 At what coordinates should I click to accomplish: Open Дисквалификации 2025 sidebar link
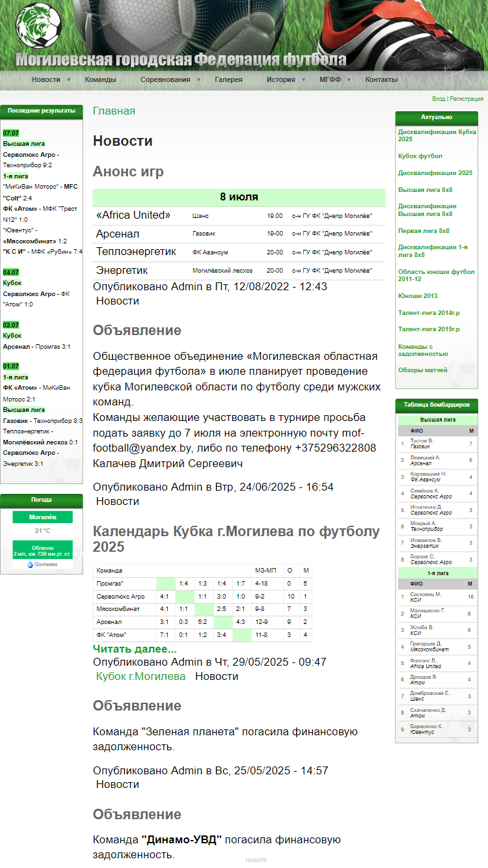[x=435, y=173]
